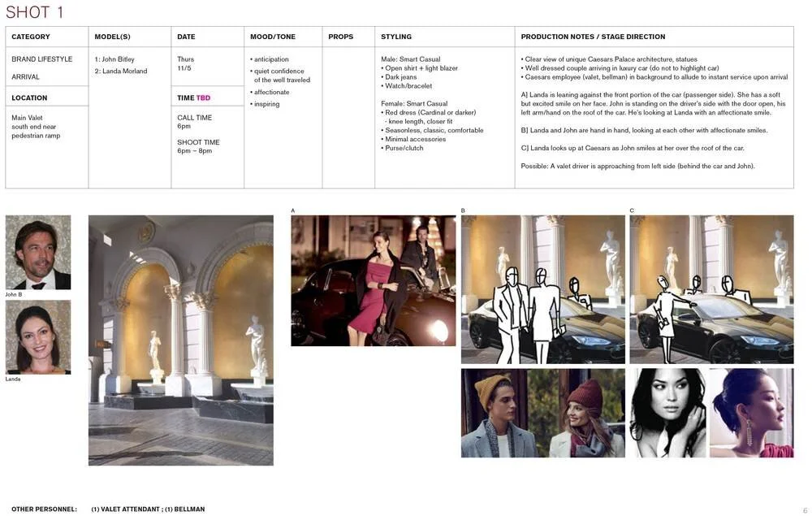The height and width of the screenshot is (516, 812).
Task: Open the Caesars Palace valet location photo
Action: click(181, 340)
